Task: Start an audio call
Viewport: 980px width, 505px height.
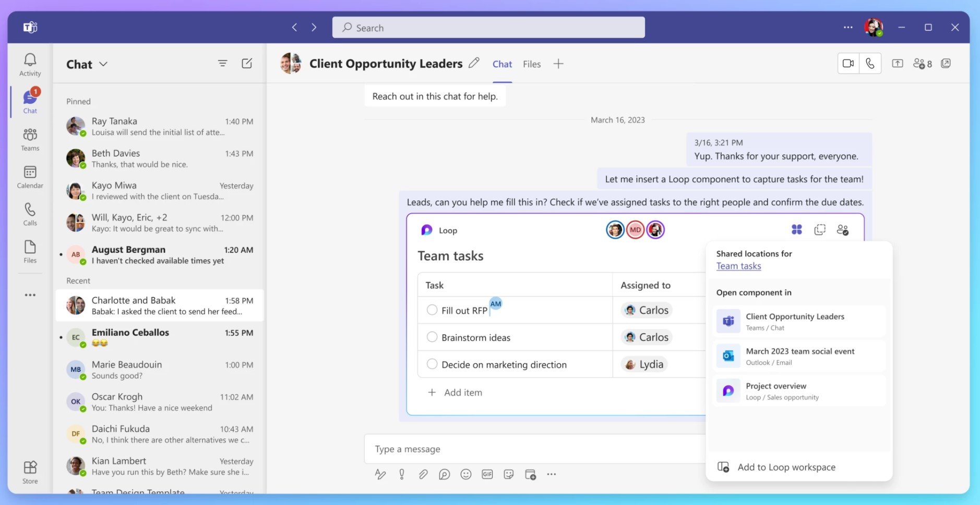Action: (x=870, y=63)
